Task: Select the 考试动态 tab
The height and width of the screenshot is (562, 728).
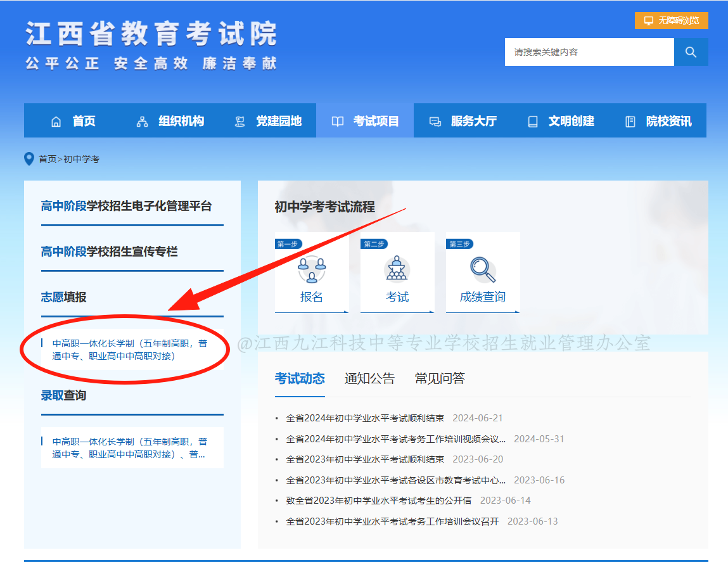Action: 300,379
